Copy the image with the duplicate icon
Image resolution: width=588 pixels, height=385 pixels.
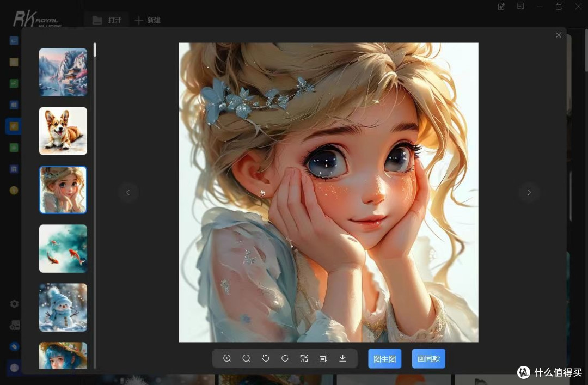323,358
